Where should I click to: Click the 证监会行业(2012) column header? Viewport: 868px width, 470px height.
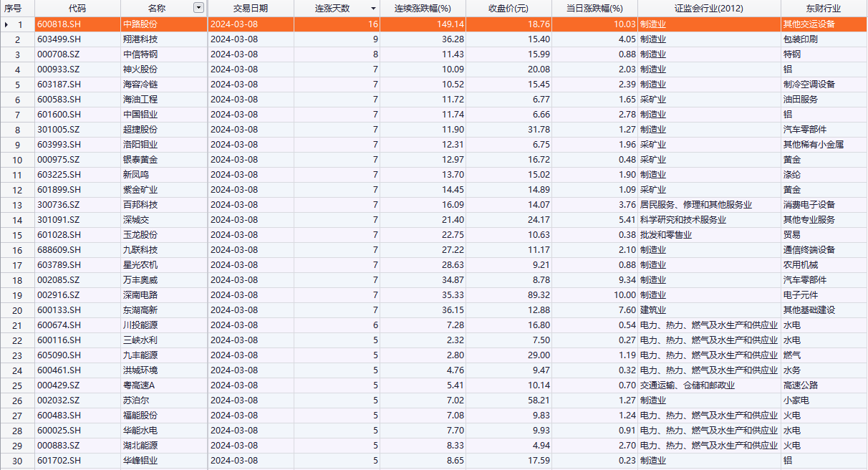point(708,9)
